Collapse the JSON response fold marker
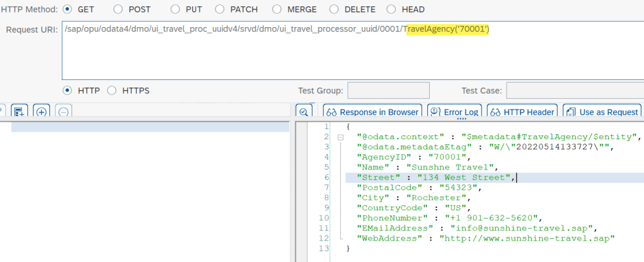Viewport: 644px width, 262px height. pyautogui.click(x=340, y=137)
